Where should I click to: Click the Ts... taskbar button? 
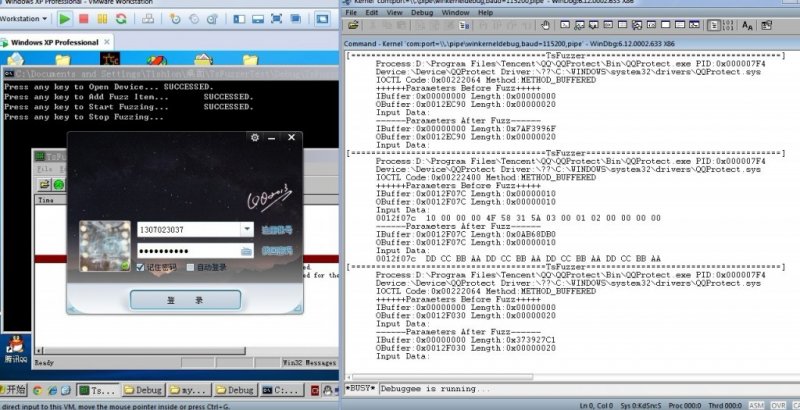98,390
